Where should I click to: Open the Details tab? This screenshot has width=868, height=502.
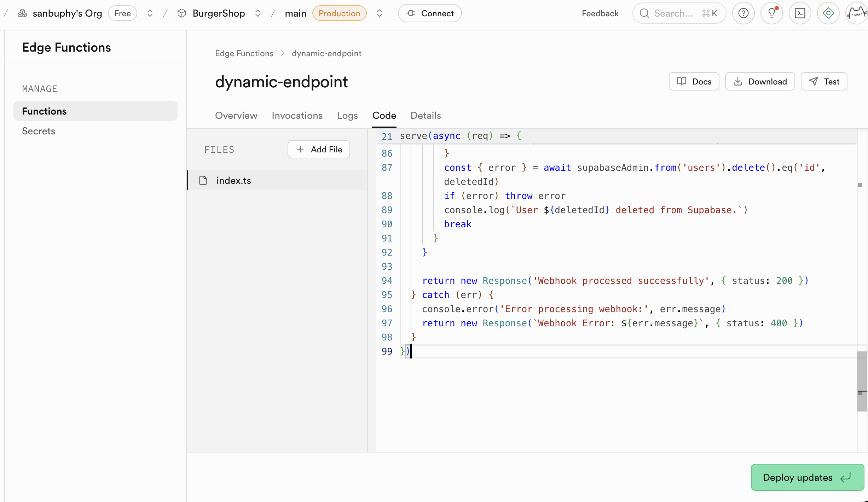click(426, 116)
